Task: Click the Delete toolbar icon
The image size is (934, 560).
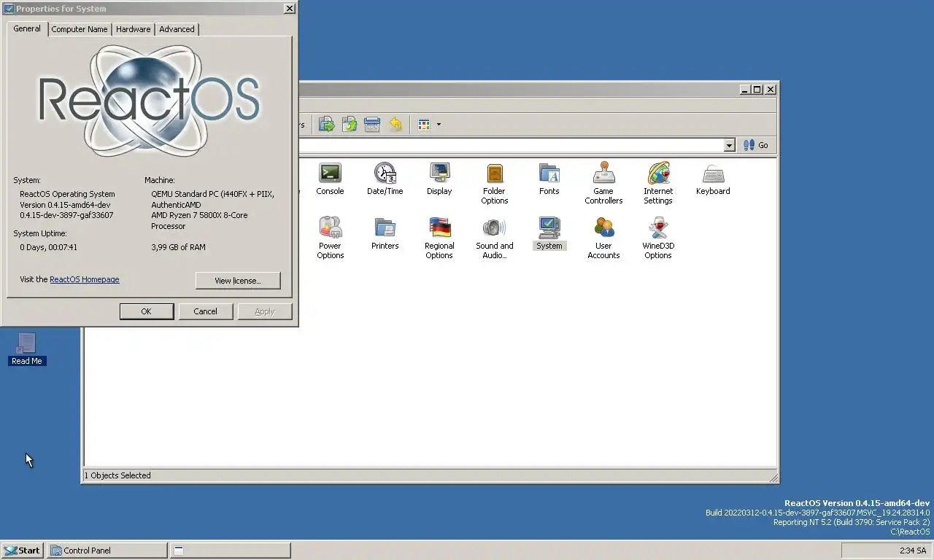Action: click(x=372, y=125)
